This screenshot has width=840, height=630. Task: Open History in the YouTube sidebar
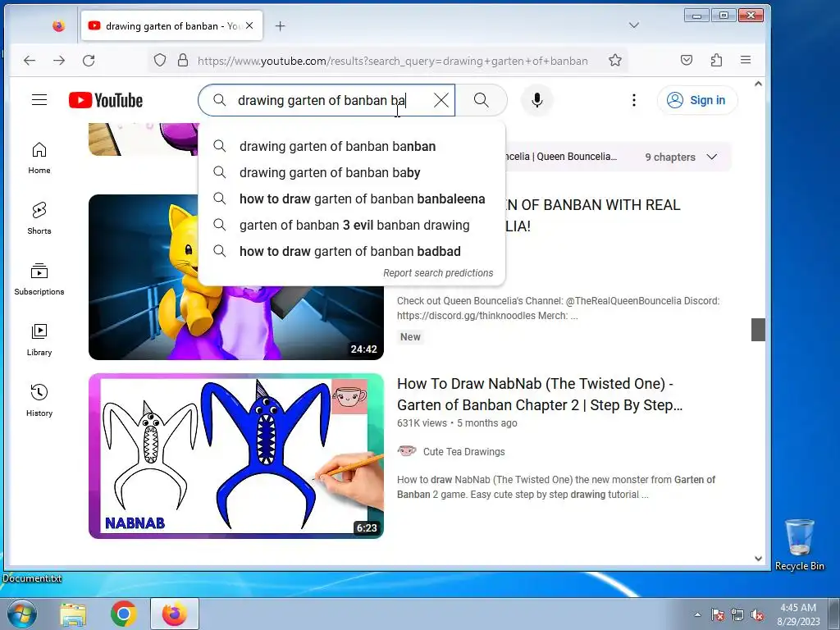[39, 400]
